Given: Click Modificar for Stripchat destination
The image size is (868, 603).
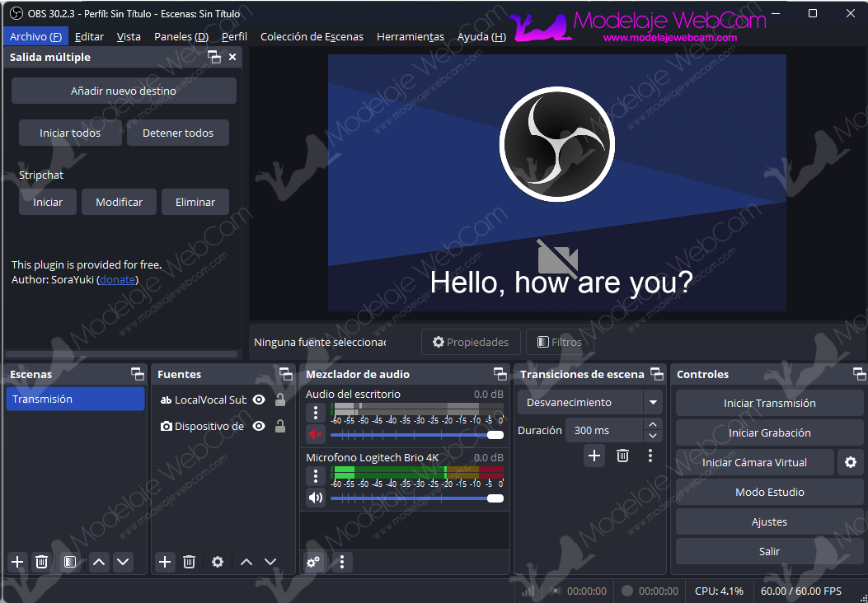Looking at the screenshot, I should coord(119,202).
